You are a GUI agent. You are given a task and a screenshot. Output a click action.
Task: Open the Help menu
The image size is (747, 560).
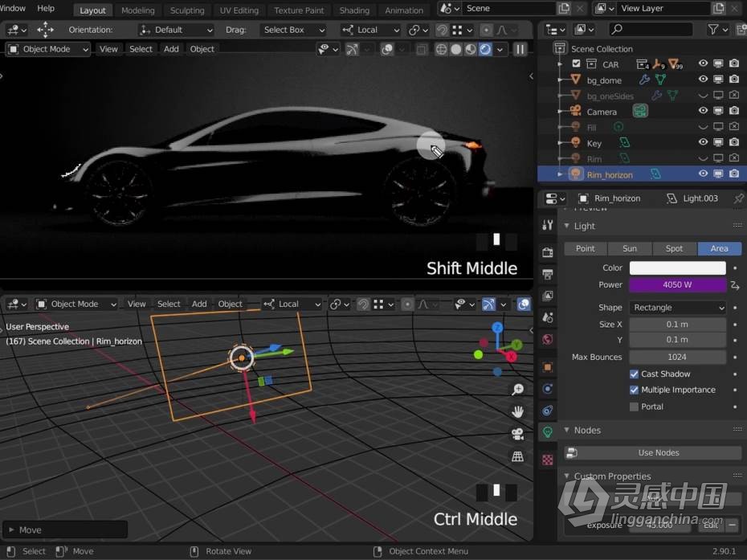[x=46, y=8]
